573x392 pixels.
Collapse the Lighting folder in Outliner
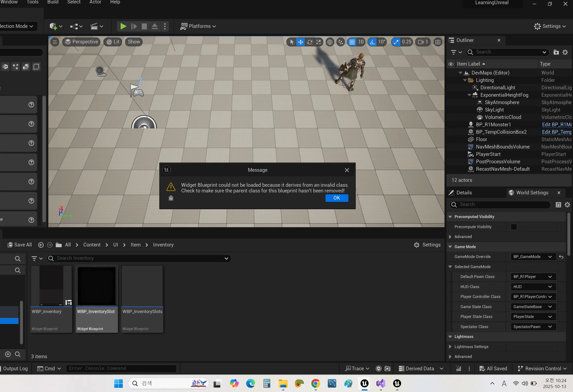[x=465, y=80]
